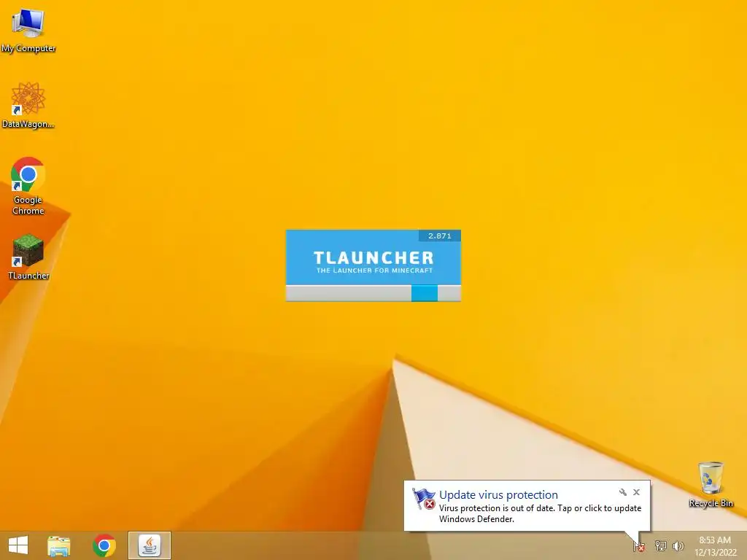This screenshot has height=560, width=747.
Task: Click the Update virus protection notification title
Action: [x=498, y=495]
